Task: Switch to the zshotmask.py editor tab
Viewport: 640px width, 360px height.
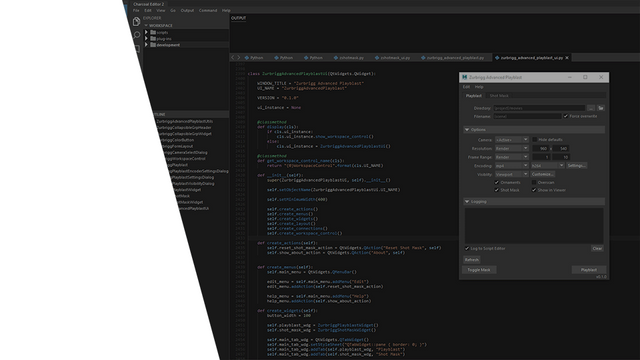Action: click(x=349, y=58)
